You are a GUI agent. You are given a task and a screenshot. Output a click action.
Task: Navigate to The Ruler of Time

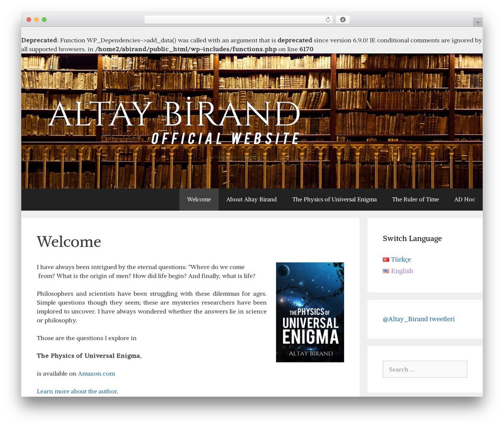(x=415, y=199)
